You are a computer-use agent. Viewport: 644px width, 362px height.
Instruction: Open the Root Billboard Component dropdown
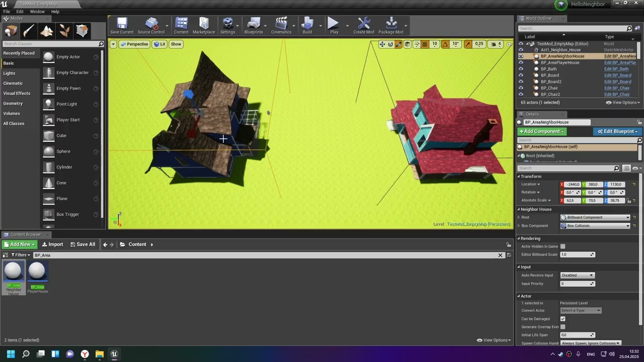tap(595, 217)
